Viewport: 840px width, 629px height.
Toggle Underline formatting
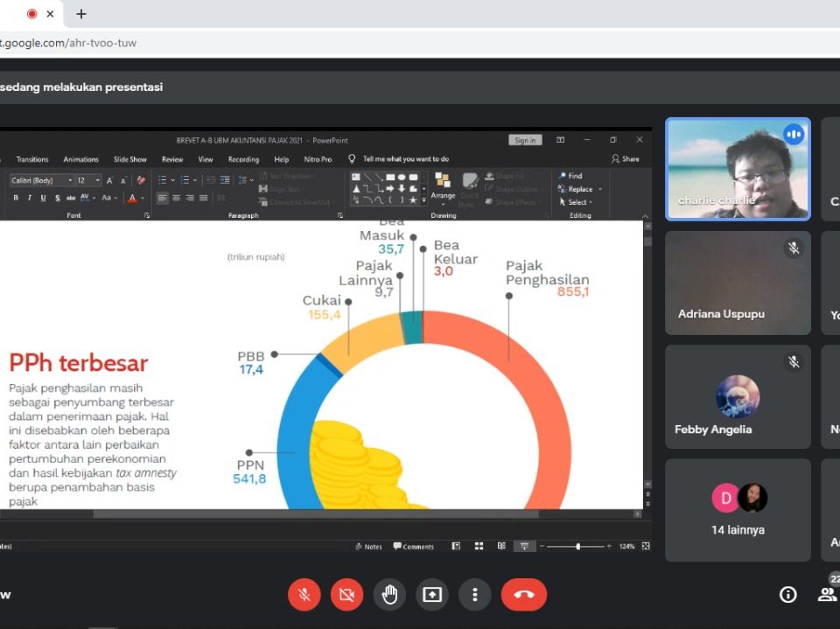[x=44, y=198]
